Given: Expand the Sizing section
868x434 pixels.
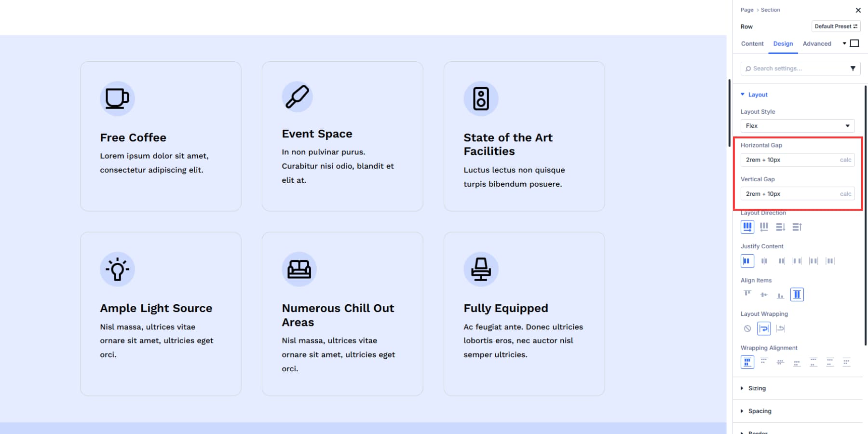Looking at the screenshot, I should coord(757,388).
